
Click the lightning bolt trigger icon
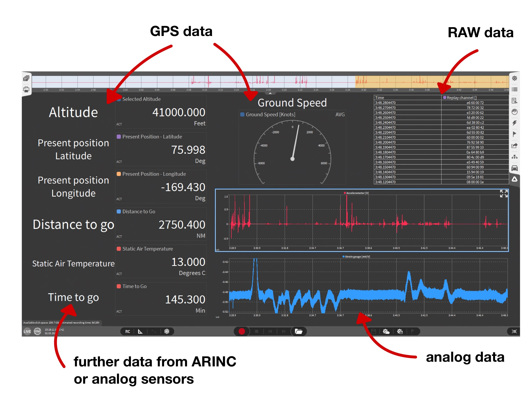coord(514,123)
